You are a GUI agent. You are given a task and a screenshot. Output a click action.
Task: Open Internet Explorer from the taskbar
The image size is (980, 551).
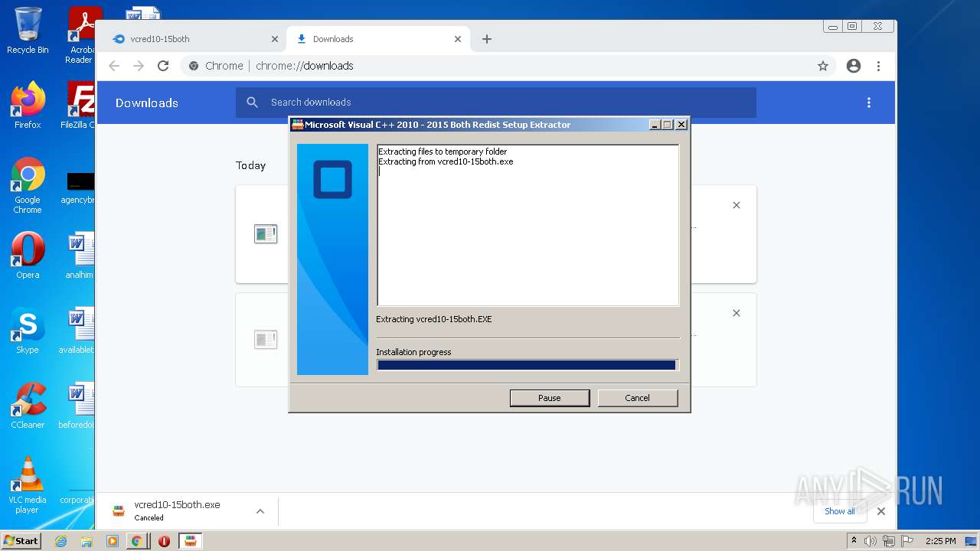click(61, 541)
